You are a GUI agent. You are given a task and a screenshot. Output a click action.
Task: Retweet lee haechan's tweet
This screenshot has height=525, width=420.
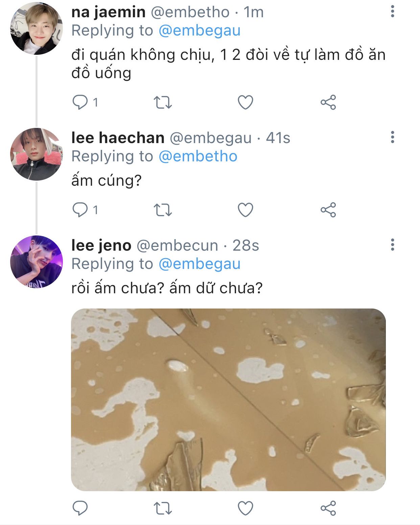pos(163,210)
